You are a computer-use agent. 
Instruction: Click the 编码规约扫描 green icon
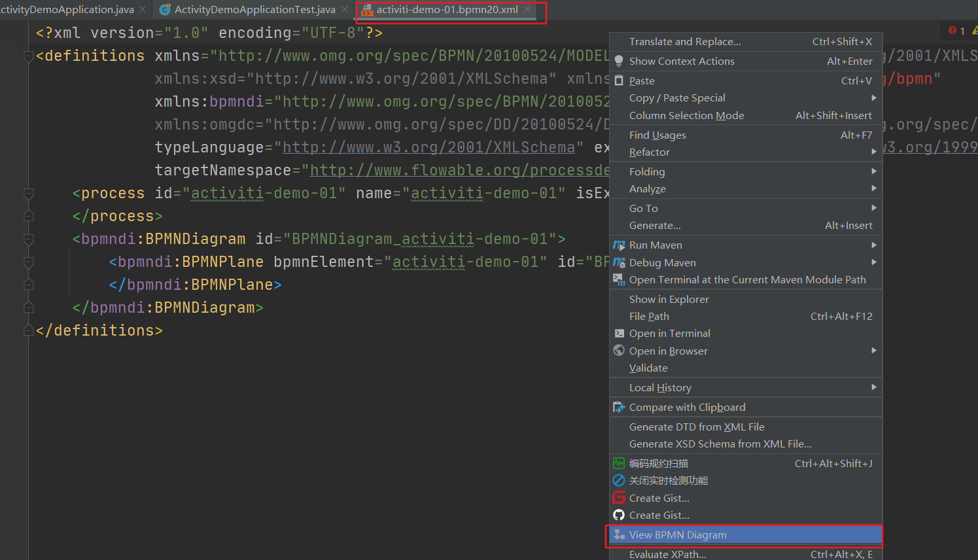619,463
